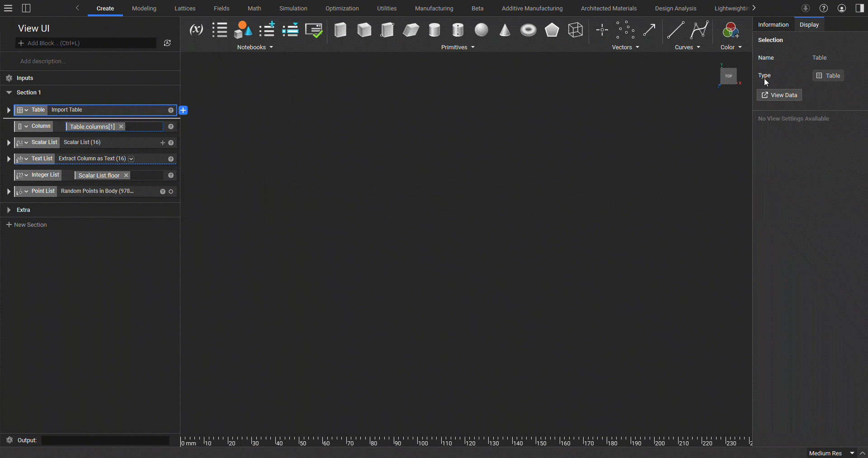Click the blue-highlighted list row notebook icon

point(290,30)
